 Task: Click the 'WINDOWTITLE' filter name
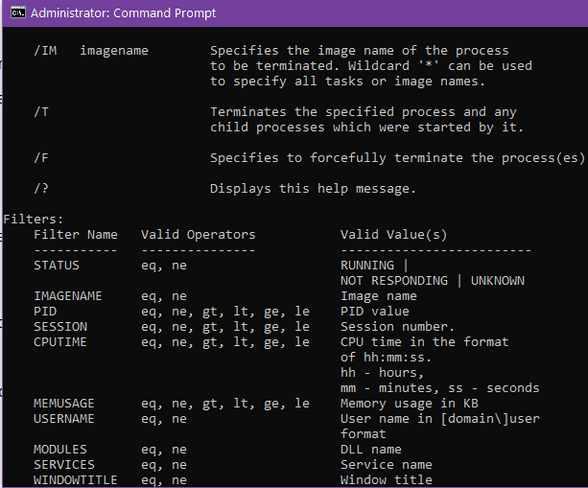pyautogui.click(x=75, y=480)
